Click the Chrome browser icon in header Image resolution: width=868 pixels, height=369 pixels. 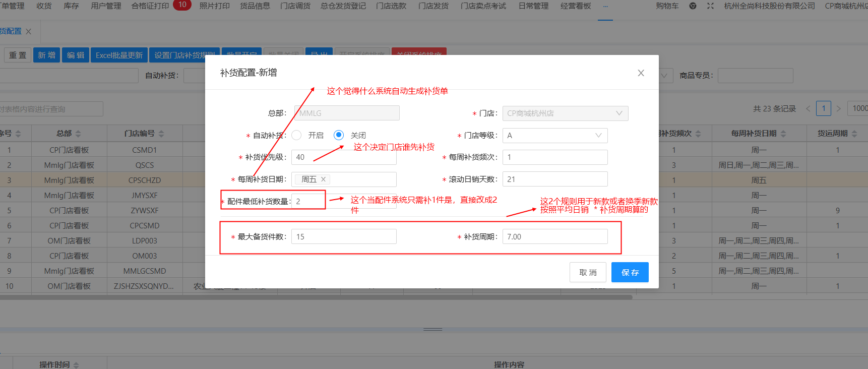[x=693, y=6]
